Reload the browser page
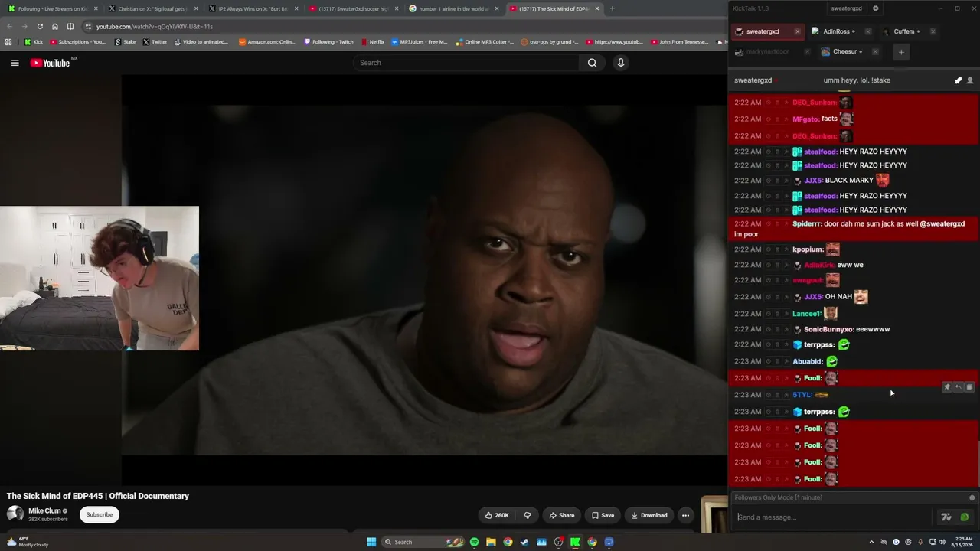Screen dimensions: 980x551 [x=40, y=26]
